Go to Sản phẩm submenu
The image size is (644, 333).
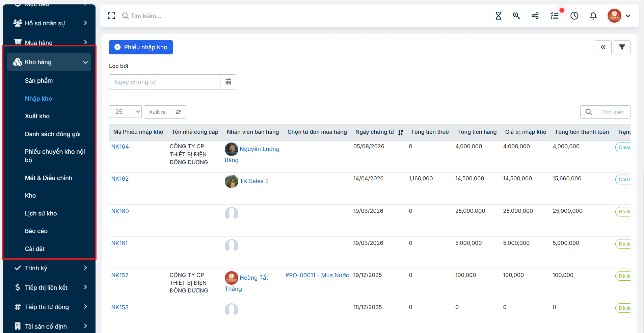point(39,81)
